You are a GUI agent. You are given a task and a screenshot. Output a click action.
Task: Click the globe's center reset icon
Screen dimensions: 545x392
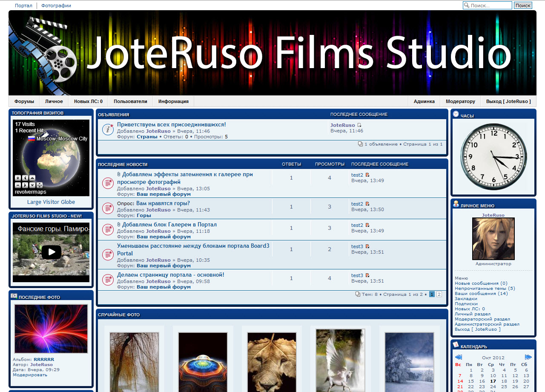tap(40, 185)
